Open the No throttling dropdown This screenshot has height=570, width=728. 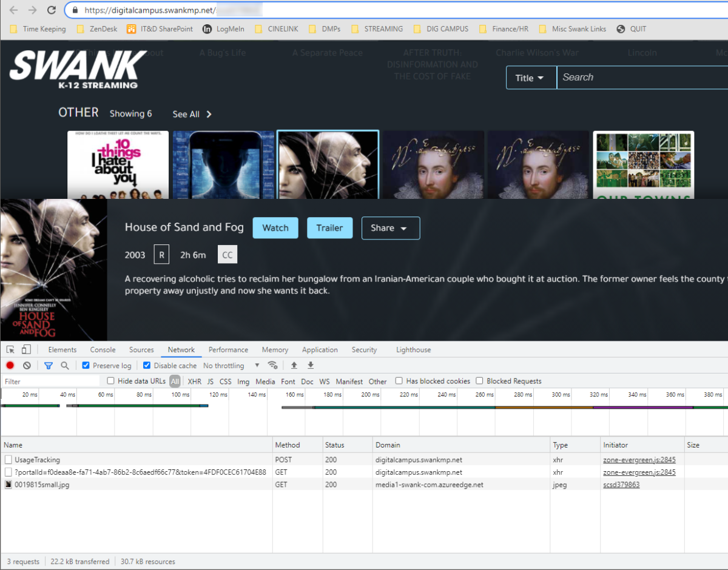[x=231, y=366]
